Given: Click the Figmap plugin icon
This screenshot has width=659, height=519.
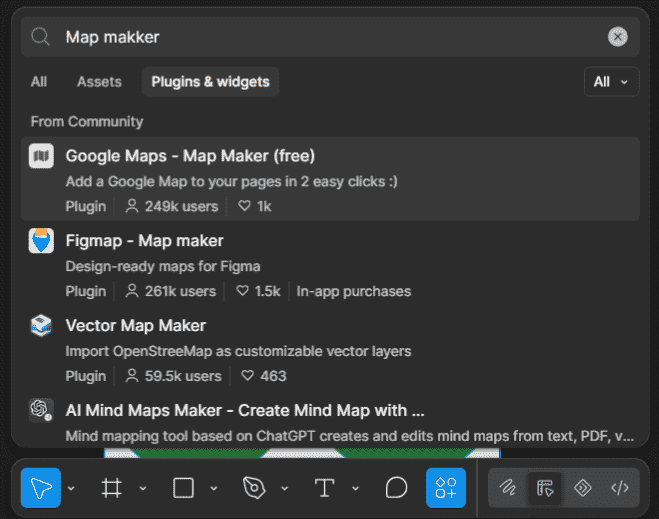Looking at the screenshot, I should [x=41, y=241].
